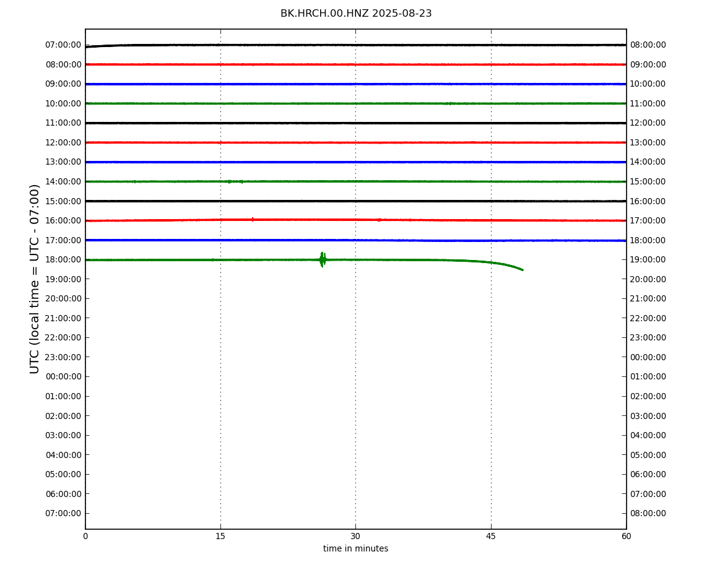The height and width of the screenshot is (588, 712).
Task: Click x-axis tick label 0
Action: (x=85, y=536)
